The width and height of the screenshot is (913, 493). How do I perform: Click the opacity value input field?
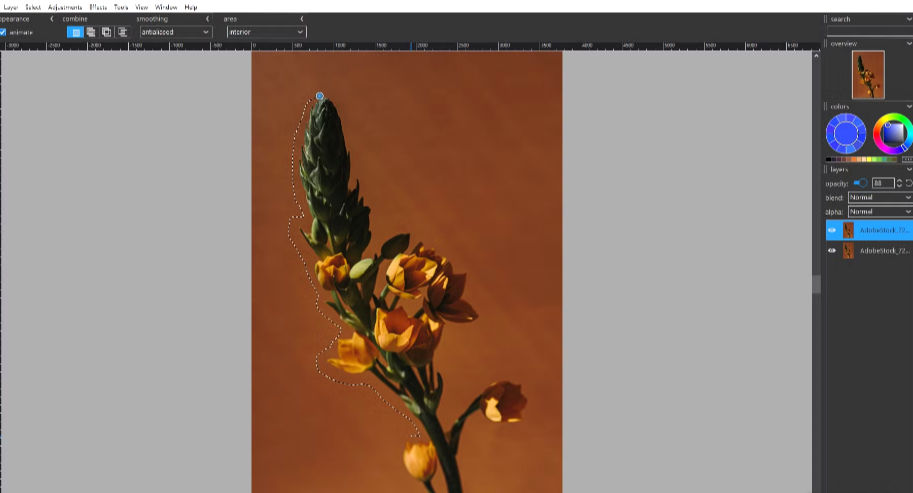pyautogui.click(x=883, y=183)
